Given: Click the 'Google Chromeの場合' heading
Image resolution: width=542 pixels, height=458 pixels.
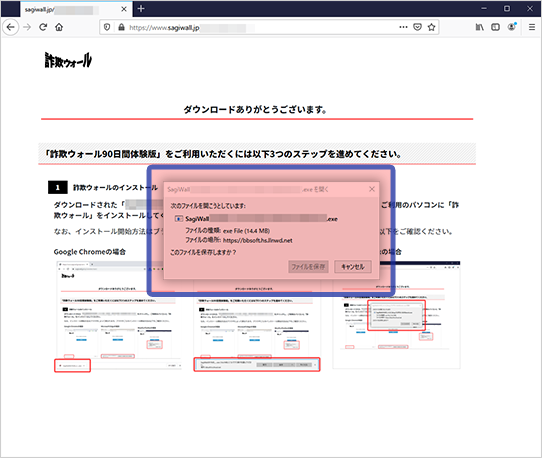Looking at the screenshot, I should tap(90, 252).
